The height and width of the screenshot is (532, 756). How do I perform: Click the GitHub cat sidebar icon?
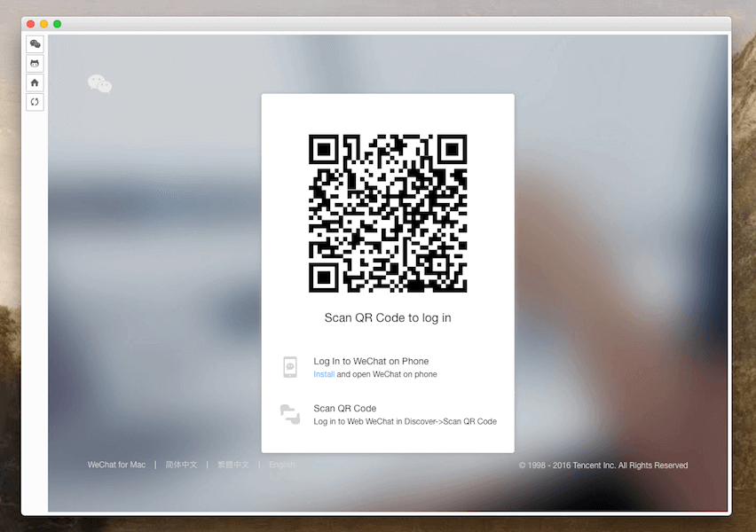(35, 64)
